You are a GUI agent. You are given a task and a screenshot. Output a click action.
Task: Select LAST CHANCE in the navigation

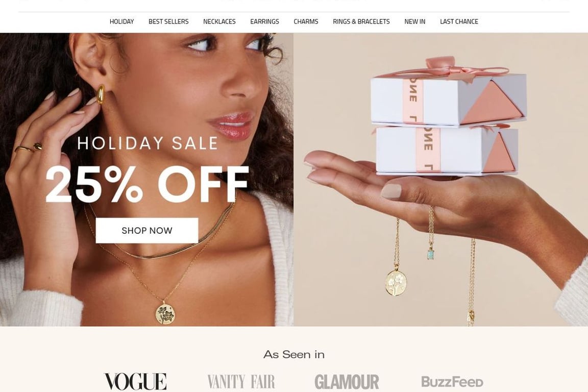pos(459,21)
